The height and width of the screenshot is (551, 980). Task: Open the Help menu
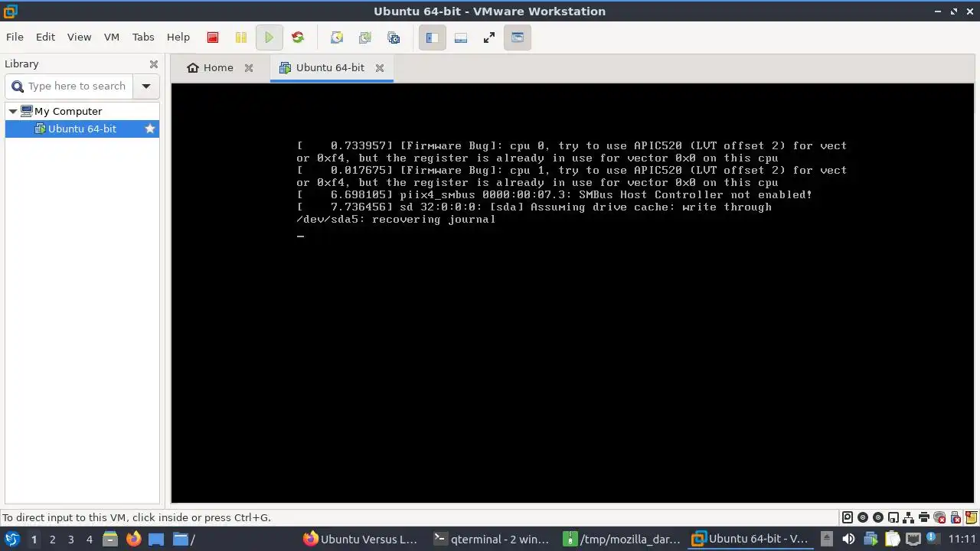click(178, 37)
